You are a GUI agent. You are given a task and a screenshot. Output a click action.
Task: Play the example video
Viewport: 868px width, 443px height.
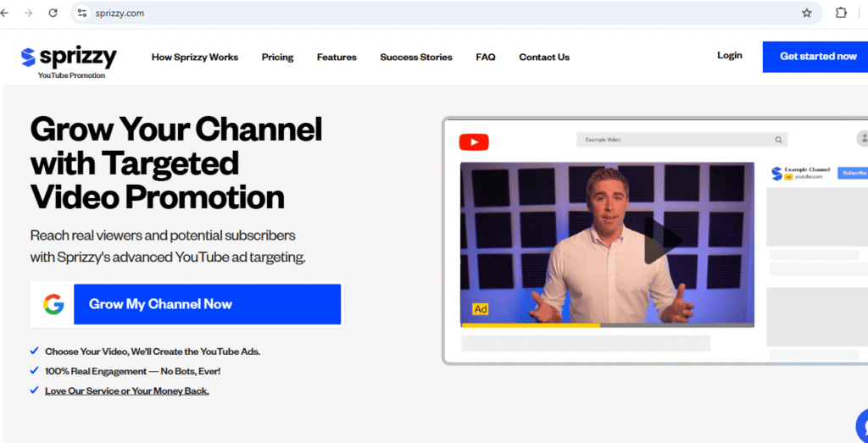coord(662,241)
